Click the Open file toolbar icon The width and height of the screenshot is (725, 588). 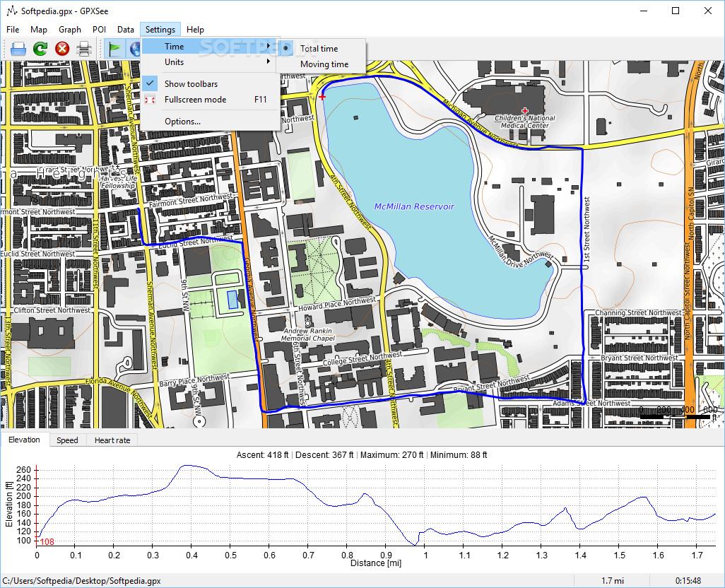[18, 49]
